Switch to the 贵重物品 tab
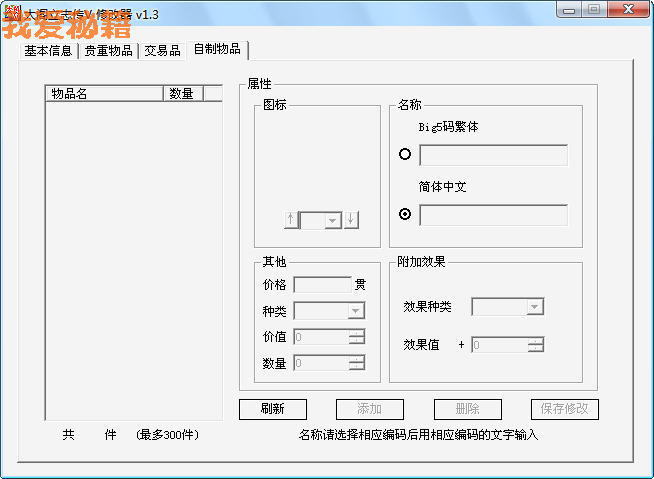Viewport: 654px width, 479px height. (108, 51)
